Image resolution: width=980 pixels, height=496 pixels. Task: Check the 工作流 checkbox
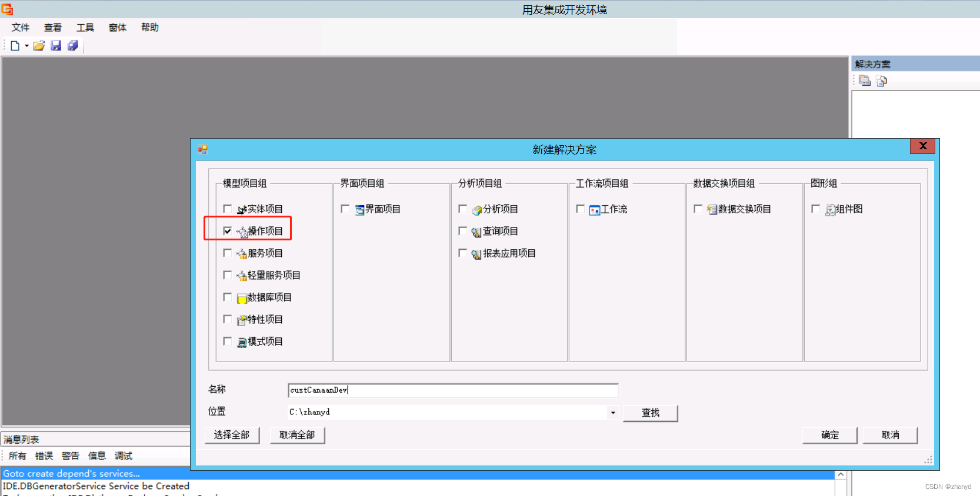coord(581,209)
